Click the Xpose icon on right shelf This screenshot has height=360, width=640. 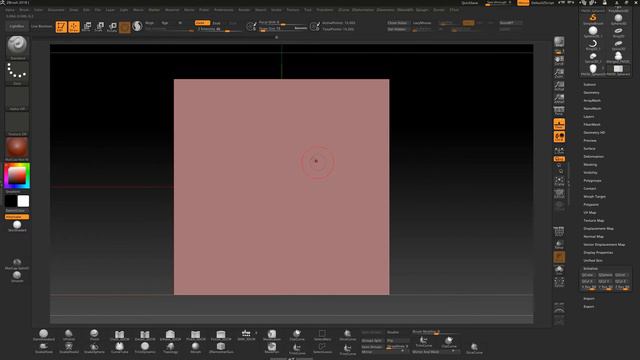tap(559, 282)
